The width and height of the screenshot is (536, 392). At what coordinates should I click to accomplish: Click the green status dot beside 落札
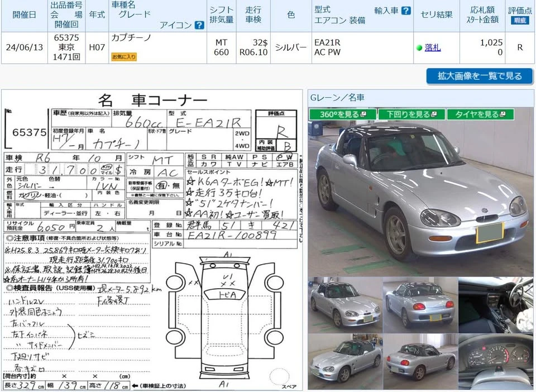(419, 48)
